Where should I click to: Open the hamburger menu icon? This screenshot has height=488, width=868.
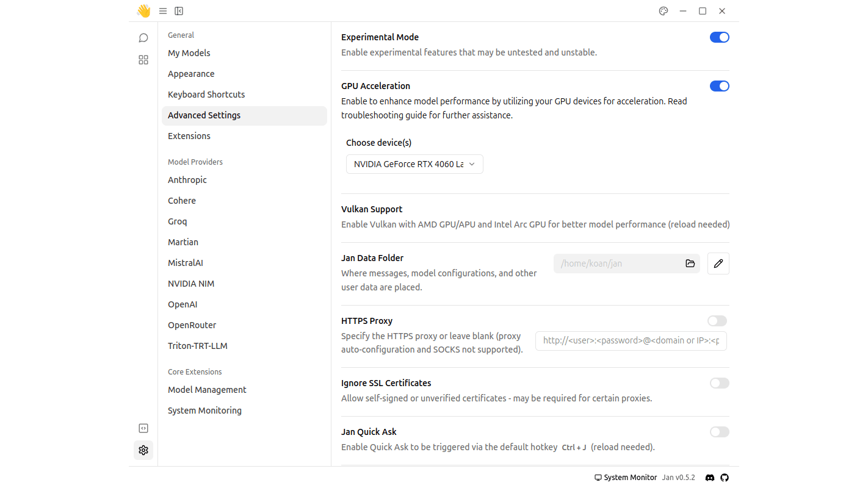[163, 11]
